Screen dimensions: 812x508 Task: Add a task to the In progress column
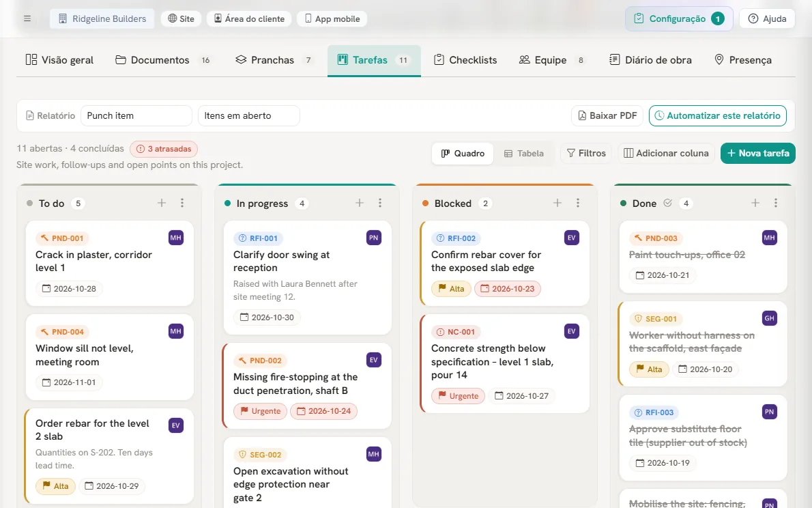(x=360, y=203)
